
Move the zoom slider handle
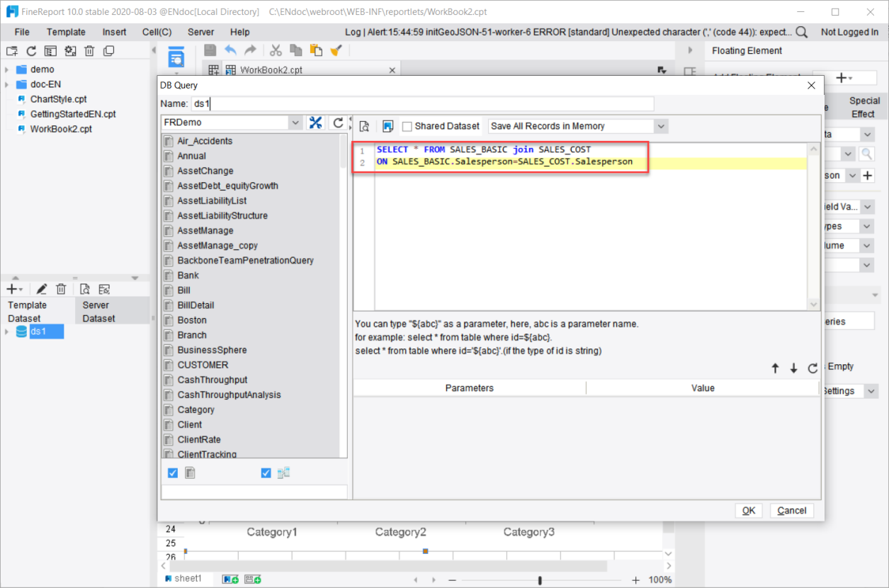(x=540, y=580)
